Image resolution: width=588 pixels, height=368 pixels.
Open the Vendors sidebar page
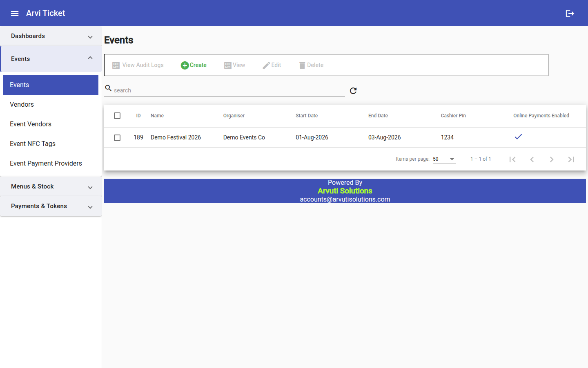[51, 105]
